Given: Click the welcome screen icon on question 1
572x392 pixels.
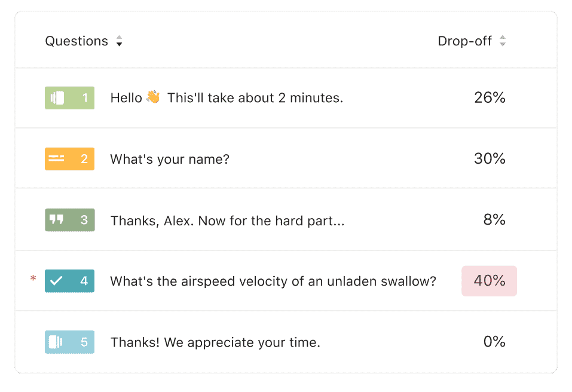Looking at the screenshot, I should [57, 98].
